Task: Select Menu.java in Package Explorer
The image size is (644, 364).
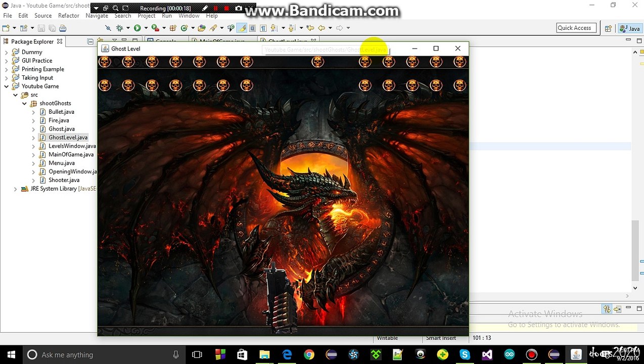Action: (62, 163)
